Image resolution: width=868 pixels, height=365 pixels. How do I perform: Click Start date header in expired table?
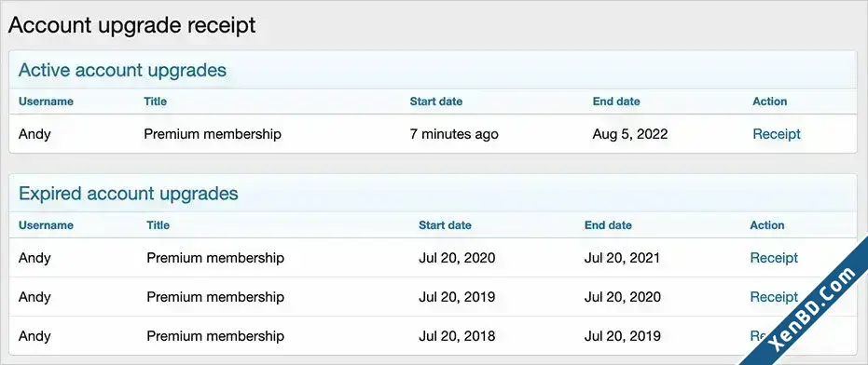445,225
